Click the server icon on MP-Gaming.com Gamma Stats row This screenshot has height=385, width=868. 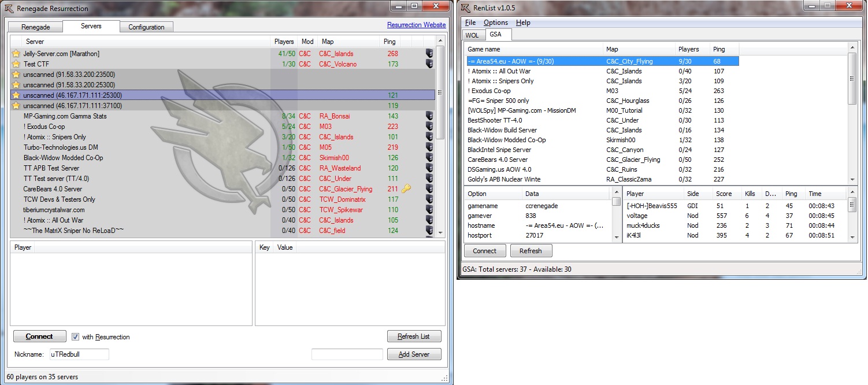pyautogui.click(x=429, y=116)
